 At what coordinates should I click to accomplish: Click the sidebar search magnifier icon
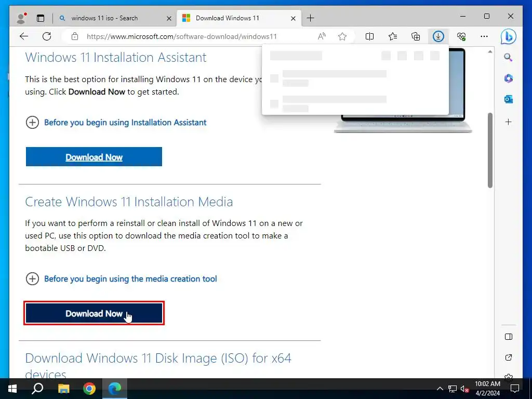(508, 57)
